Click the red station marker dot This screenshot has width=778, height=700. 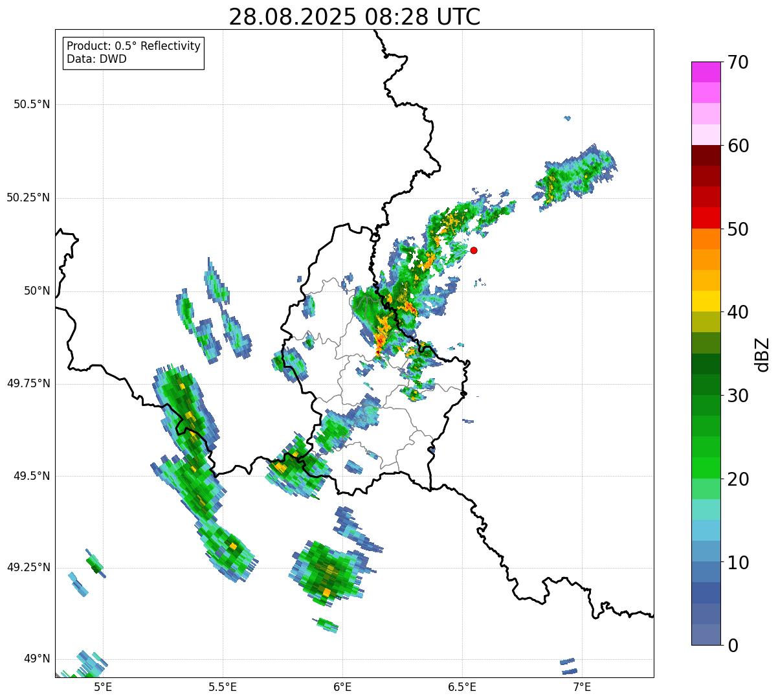coord(474,250)
